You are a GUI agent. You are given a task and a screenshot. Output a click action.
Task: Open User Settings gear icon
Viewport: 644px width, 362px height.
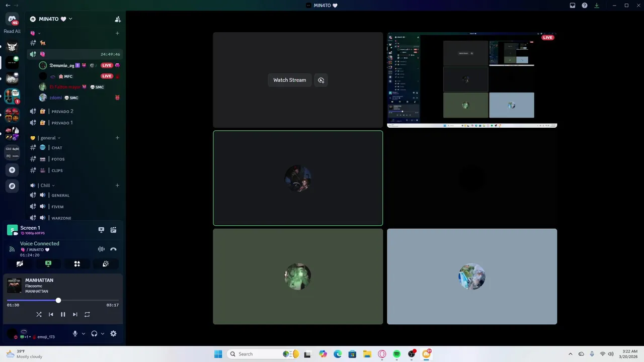113,333
